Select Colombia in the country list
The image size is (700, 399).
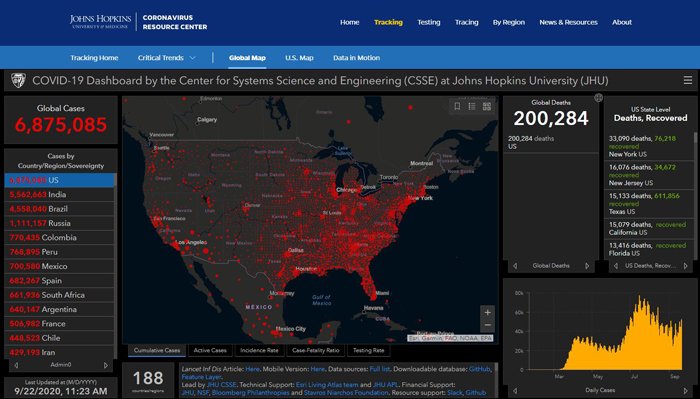(x=59, y=237)
